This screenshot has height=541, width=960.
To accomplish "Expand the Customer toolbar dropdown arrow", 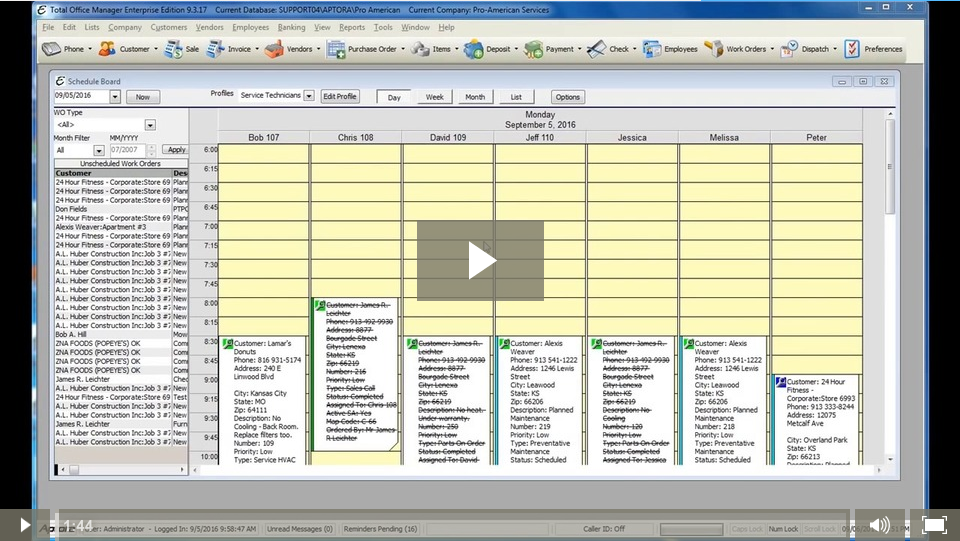I will pyautogui.click(x=156, y=49).
